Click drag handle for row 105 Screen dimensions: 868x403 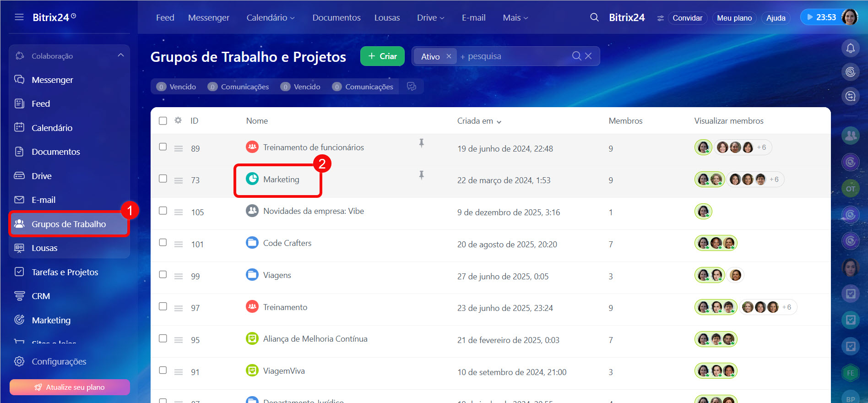179,212
